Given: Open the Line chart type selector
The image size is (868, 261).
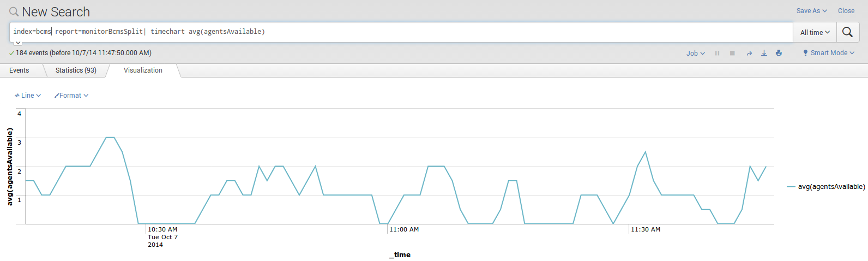Looking at the screenshot, I should pyautogui.click(x=28, y=95).
